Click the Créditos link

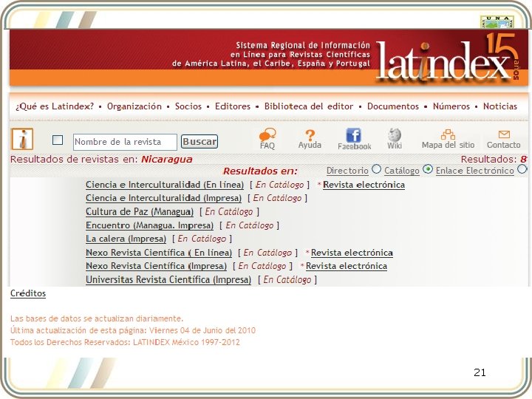[x=28, y=293]
